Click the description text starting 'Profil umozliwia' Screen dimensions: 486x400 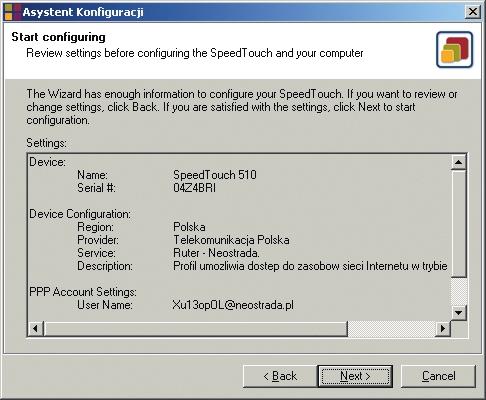click(x=310, y=266)
